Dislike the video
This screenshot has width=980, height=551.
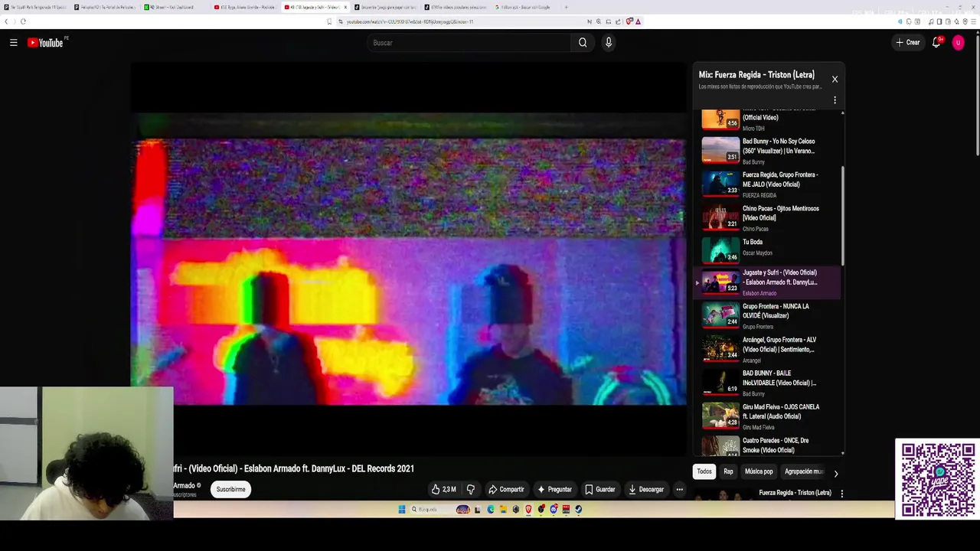click(471, 489)
